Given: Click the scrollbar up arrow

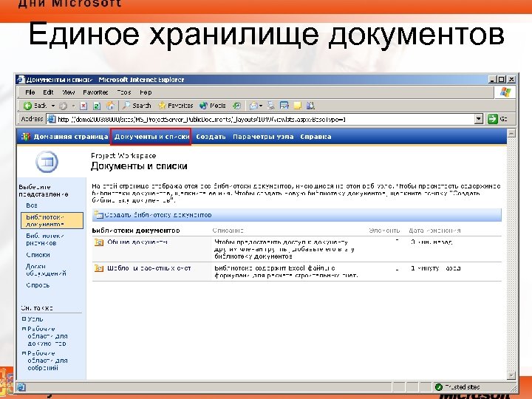Looking at the screenshot, I should (x=511, y=133).
